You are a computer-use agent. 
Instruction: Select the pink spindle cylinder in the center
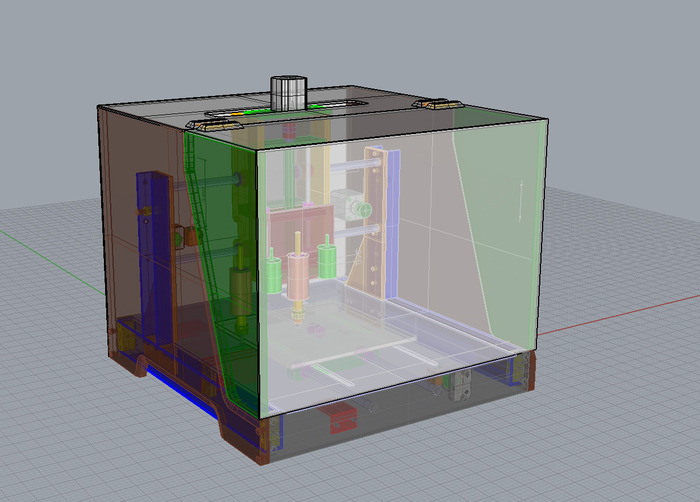[298, 276]
